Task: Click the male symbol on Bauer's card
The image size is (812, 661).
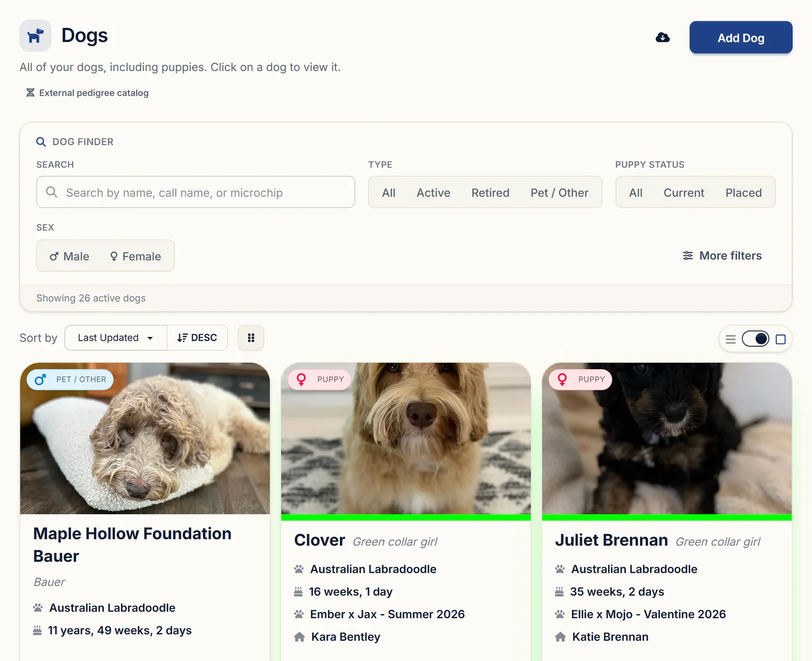Action: [40, 379]
